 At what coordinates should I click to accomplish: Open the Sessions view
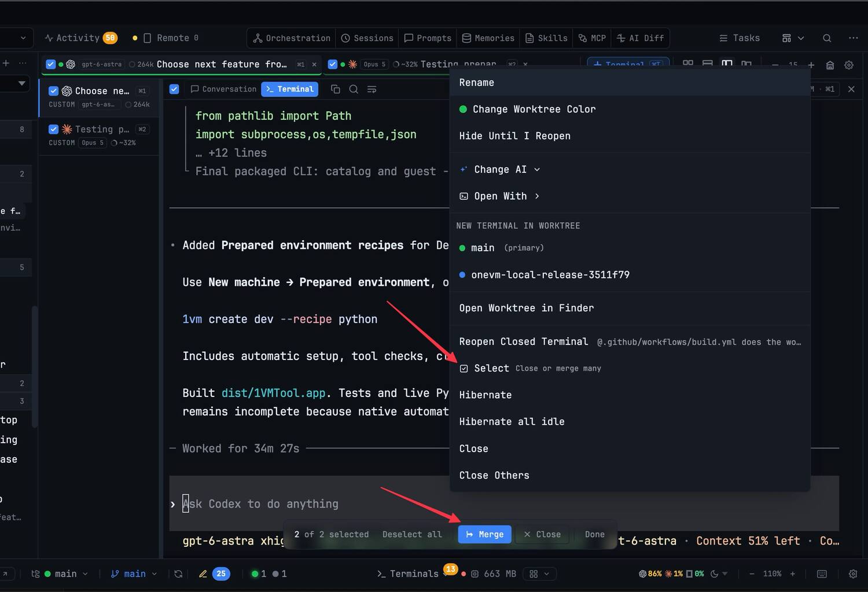coord(367,38)
